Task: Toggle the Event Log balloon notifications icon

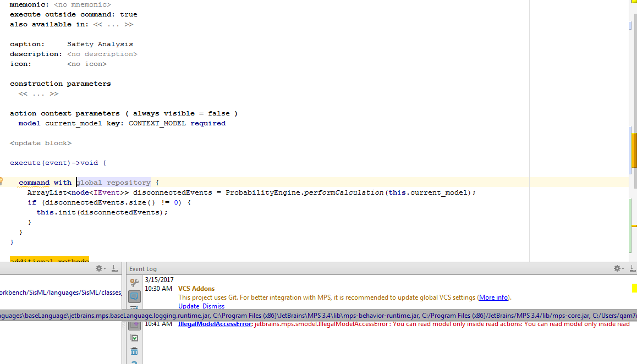Action: pos(134,297)
